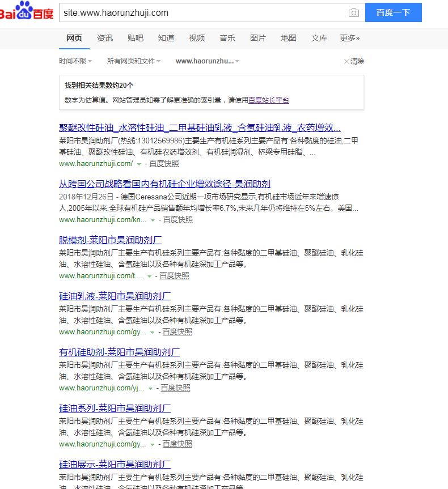Open result 从跨国公司战略看国内有机硅企业增效途径
This screenshot has width=448, height=489.
(x=164, y=184)
